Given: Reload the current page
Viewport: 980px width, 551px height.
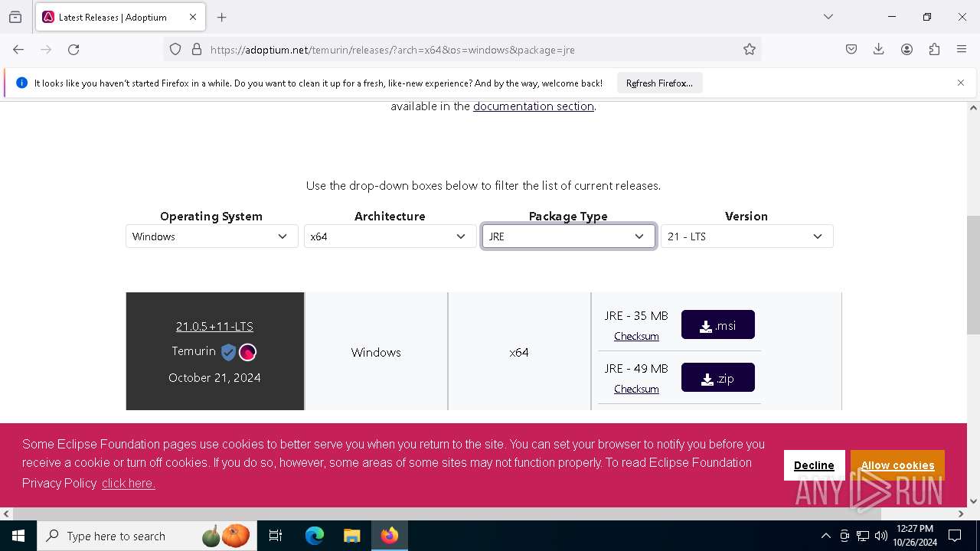Looking at the screenshot, I should 73,49.
